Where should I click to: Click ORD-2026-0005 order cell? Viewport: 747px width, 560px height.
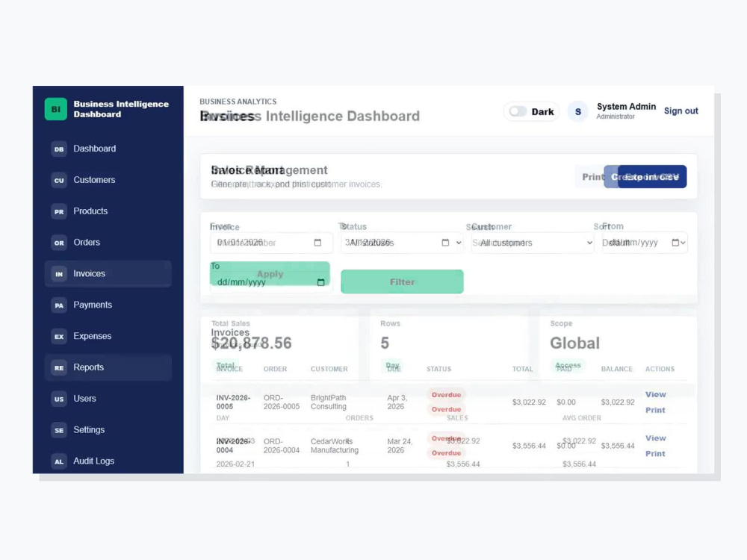281,402
